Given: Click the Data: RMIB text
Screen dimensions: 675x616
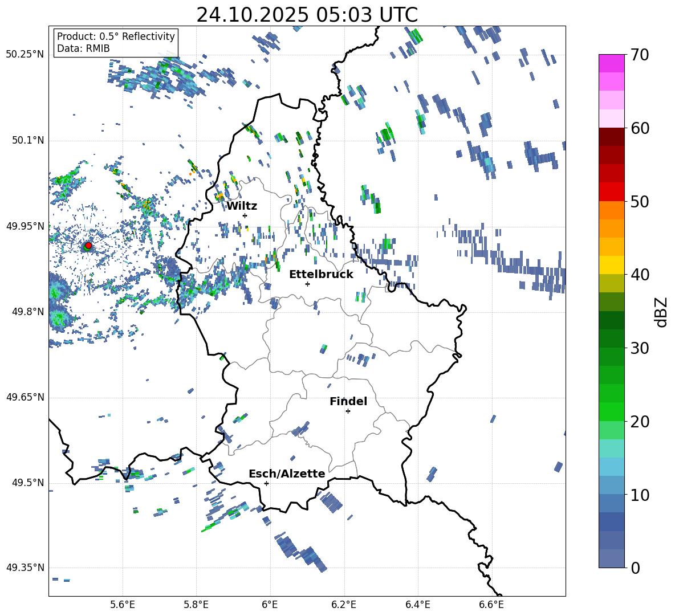Looking at the screenshot, I should tap(83, 48).
